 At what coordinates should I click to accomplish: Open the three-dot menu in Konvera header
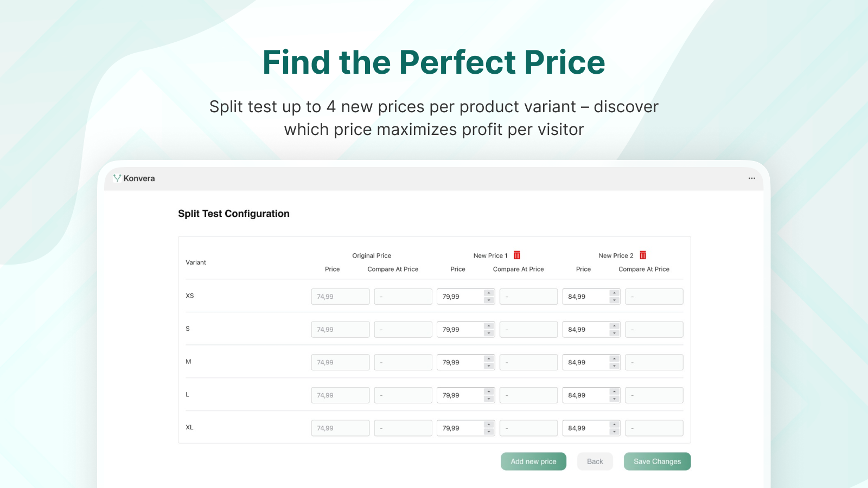click(x=751, y=178)
